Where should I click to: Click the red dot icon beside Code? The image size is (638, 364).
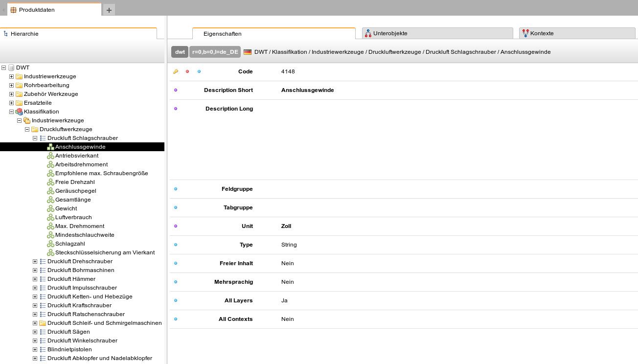click(187, 71)
